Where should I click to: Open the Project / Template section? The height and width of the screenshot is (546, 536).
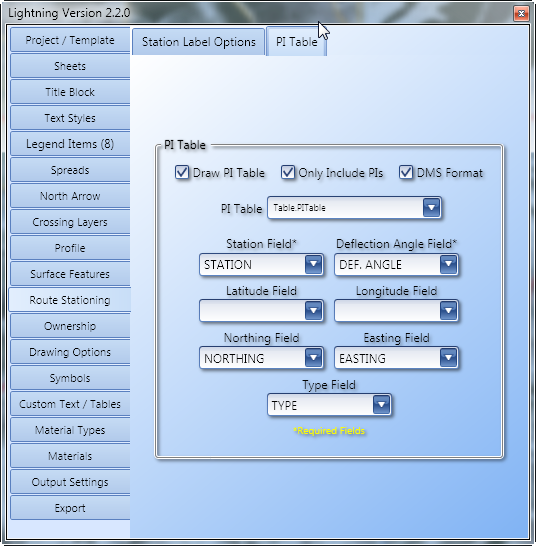point(70,40)
